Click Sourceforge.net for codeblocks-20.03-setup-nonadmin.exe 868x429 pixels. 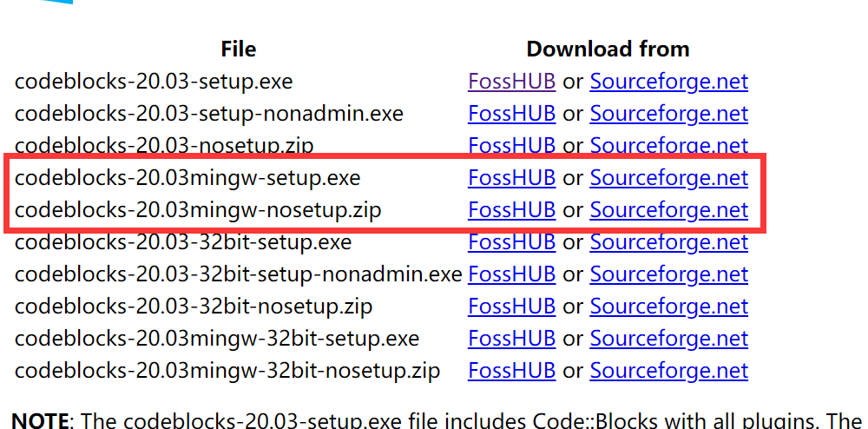668,114
